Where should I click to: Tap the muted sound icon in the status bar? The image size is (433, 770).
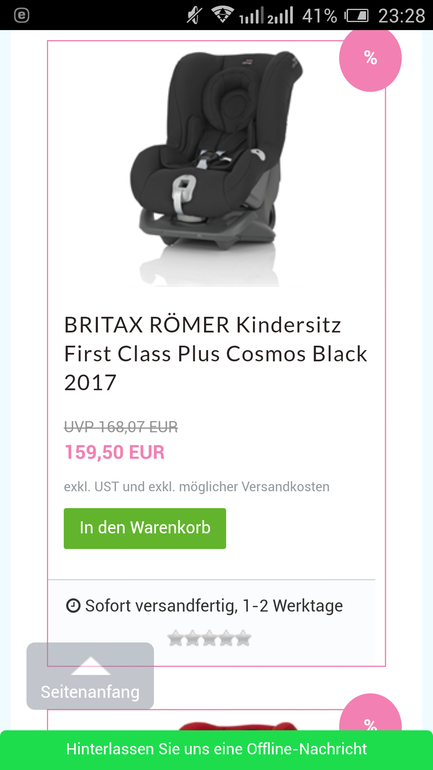pos(194,15)
